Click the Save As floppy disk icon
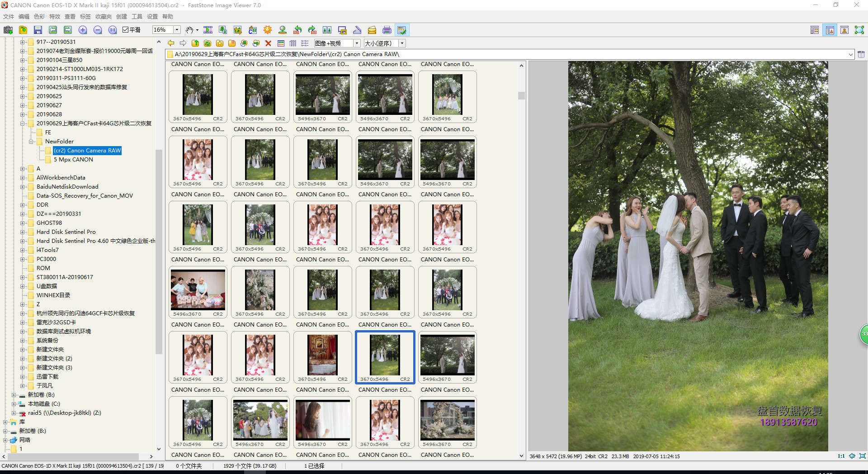This screenshot has width=868, height=474. (x=38, y=30)
